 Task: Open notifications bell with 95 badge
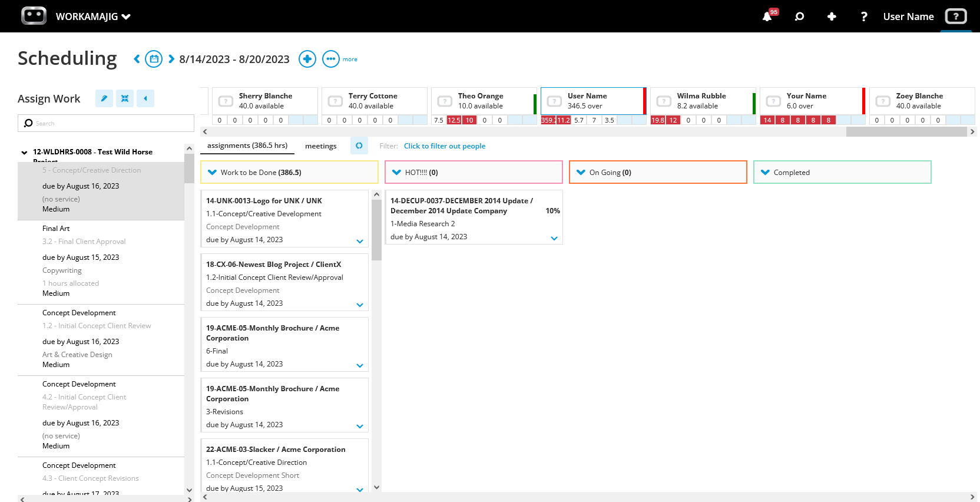click(x=767, y=16)
